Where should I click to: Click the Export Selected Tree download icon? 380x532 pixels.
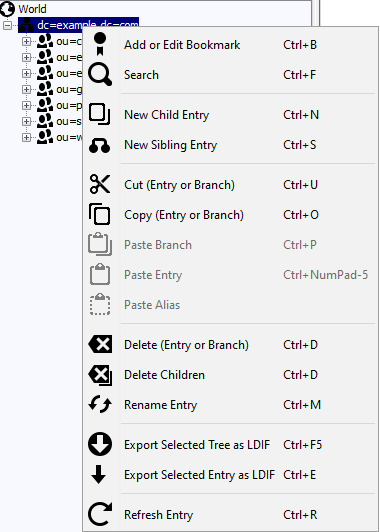pos(100,444)
